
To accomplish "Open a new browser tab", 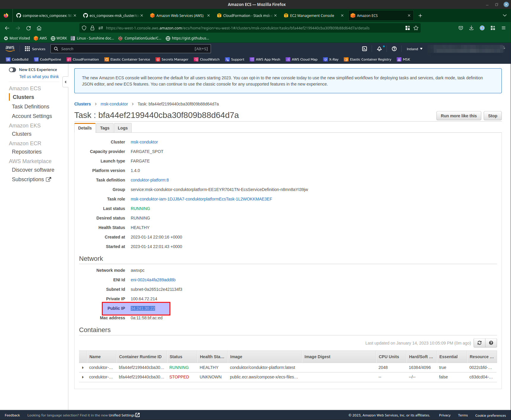I will point(420,15).
